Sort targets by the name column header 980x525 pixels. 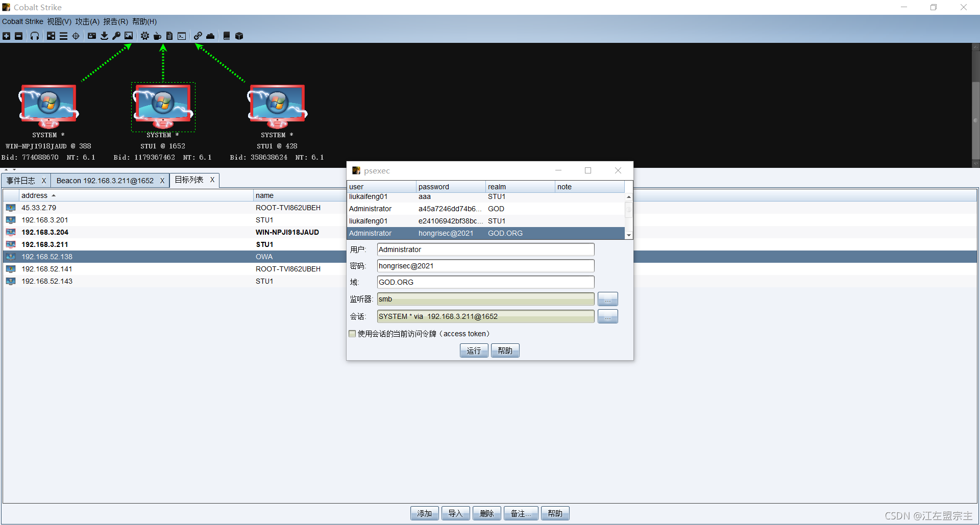[300, 195]
